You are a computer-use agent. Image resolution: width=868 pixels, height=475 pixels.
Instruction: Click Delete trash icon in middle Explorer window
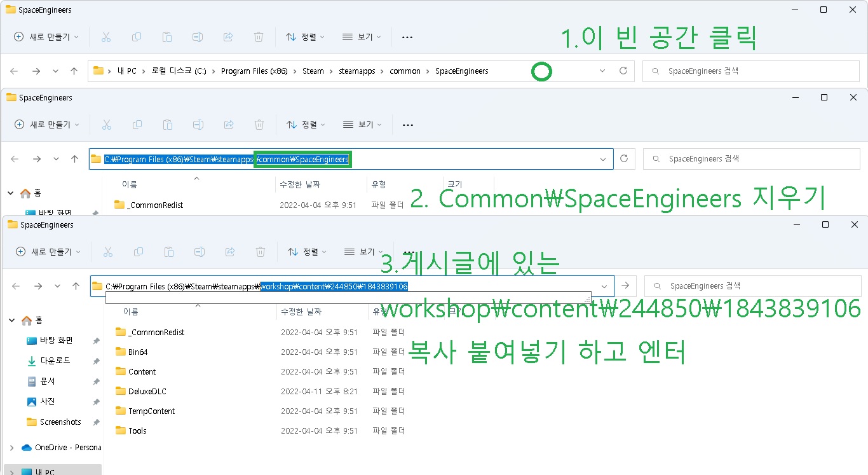coord(259,125)
